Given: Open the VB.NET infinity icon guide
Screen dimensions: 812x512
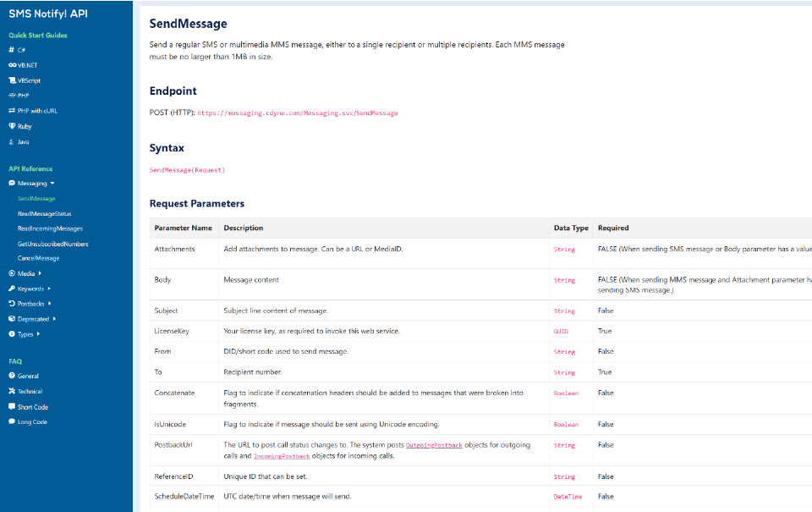Looking at the screenshot, I should pyautogui.click(x=12, y=65).
